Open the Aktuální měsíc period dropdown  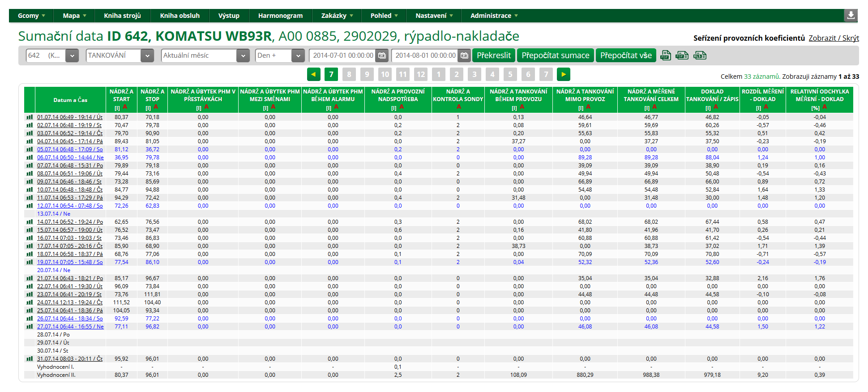(x=205, y=55)
